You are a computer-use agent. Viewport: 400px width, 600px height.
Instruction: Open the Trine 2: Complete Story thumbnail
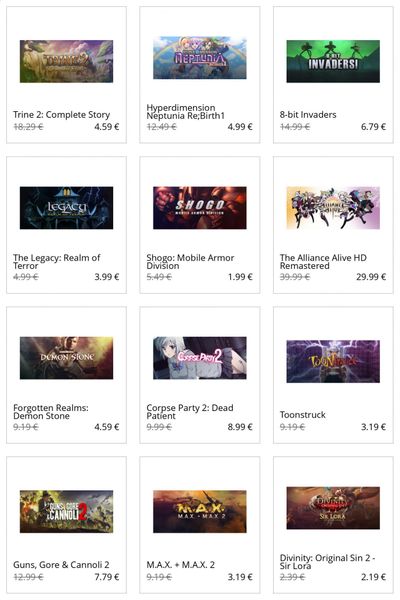(x=66, y=61)
